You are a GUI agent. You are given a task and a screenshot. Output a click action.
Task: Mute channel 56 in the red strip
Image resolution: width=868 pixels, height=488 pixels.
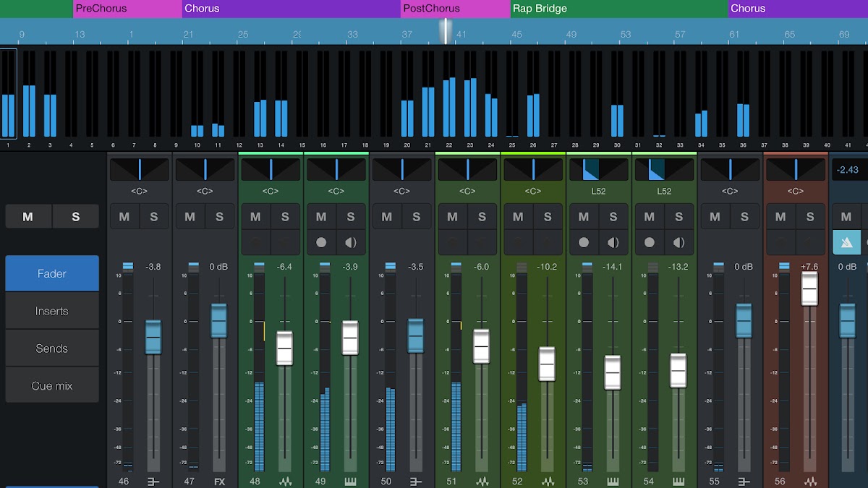pyautogui.click(x=780, y=217)
